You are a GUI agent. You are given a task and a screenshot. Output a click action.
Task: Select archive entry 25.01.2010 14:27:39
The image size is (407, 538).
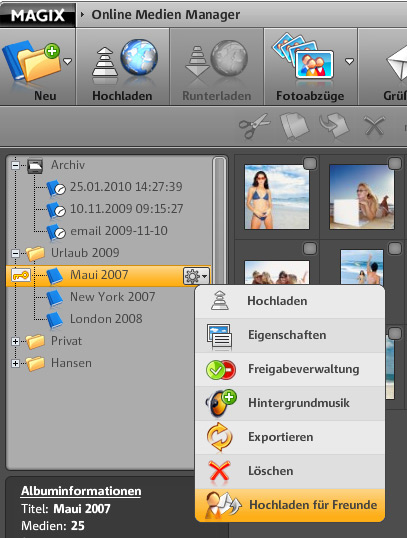click(126, 187)
